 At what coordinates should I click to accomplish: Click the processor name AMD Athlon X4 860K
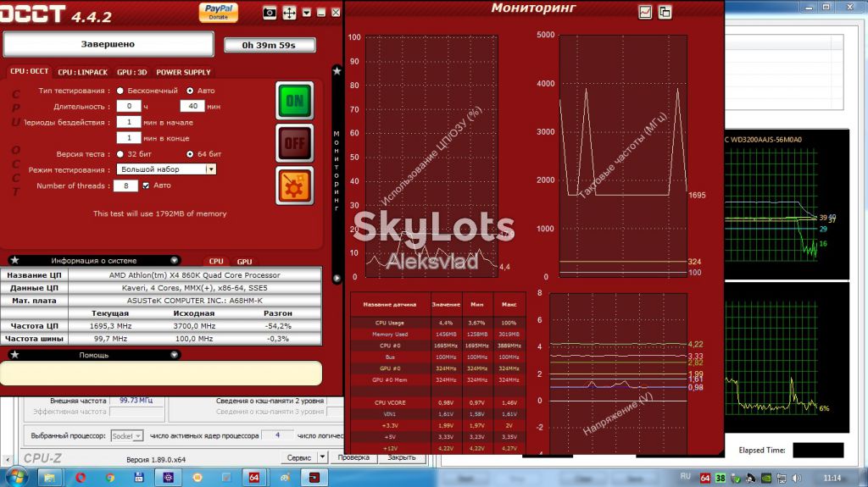click(x=194, y=275)
